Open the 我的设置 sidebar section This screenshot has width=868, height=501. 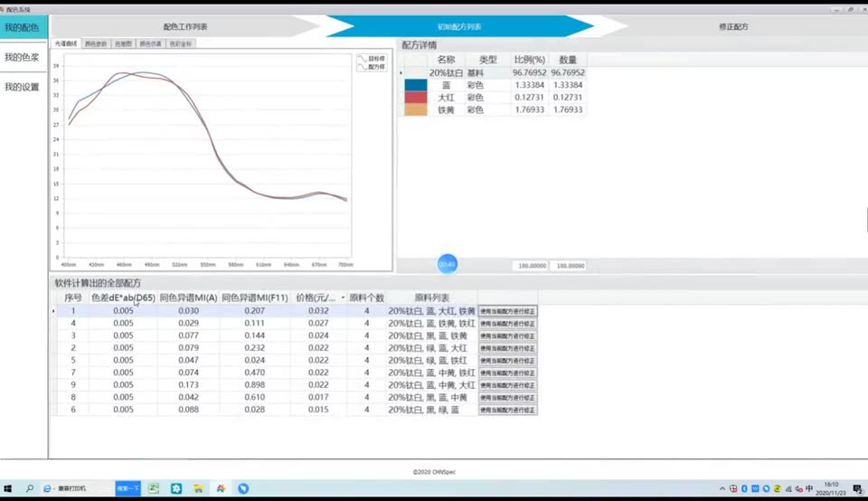pyautogui.click(x=22, y=87)
